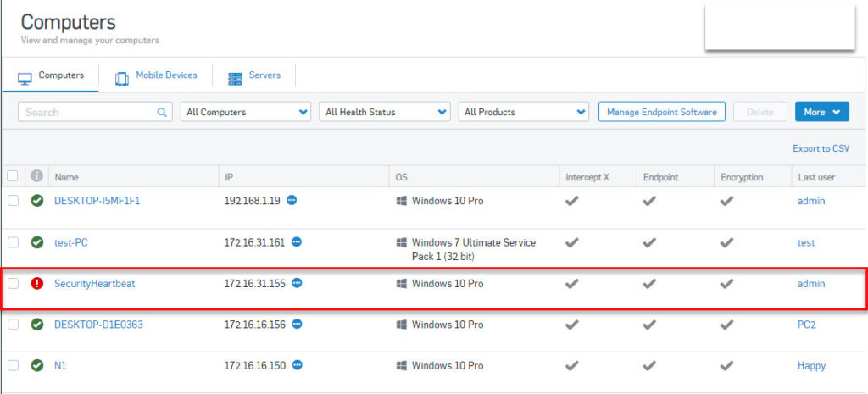Image resolution: width=868 pixels, height=394 pixels.
Task: Click Windows logo icon in SecurityHeartbeat row
Action: click(x=401, y=283)
